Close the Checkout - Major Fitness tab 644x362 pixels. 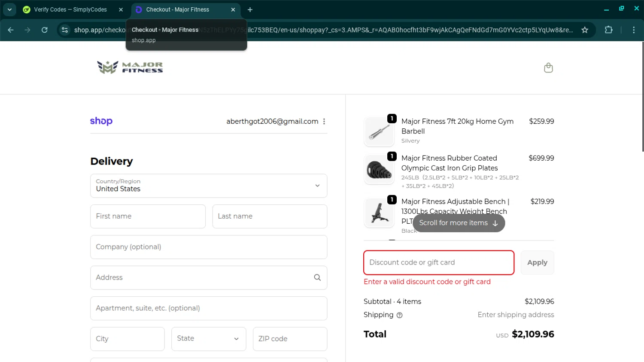tap(233, 9)
